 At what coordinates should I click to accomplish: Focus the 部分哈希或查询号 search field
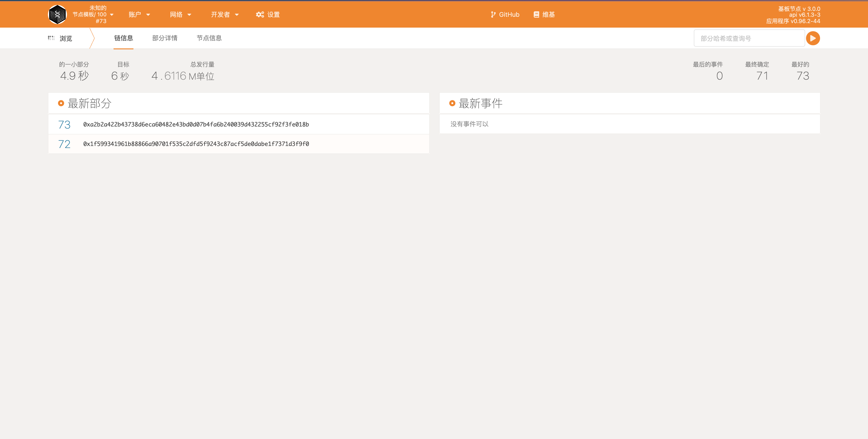tap(749, 38)
